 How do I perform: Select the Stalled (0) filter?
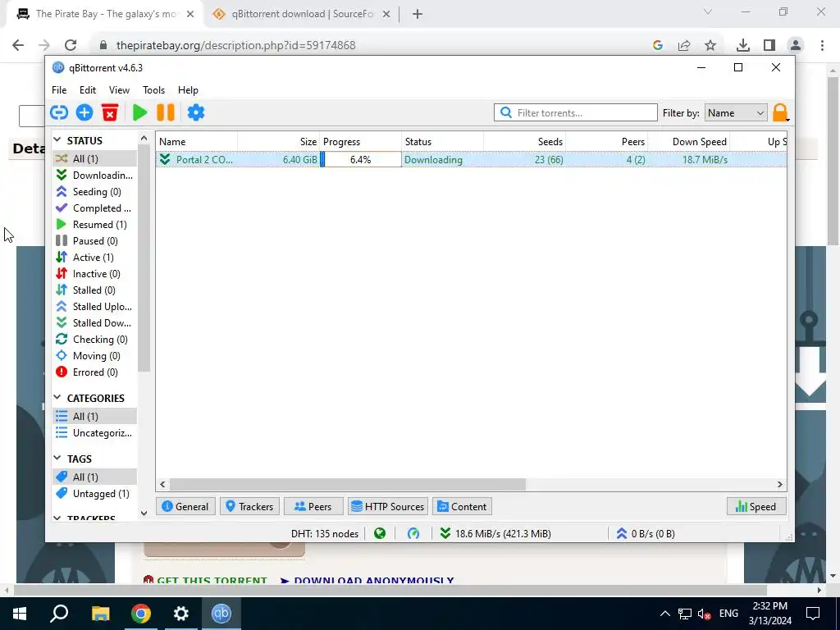pos(94,290)
